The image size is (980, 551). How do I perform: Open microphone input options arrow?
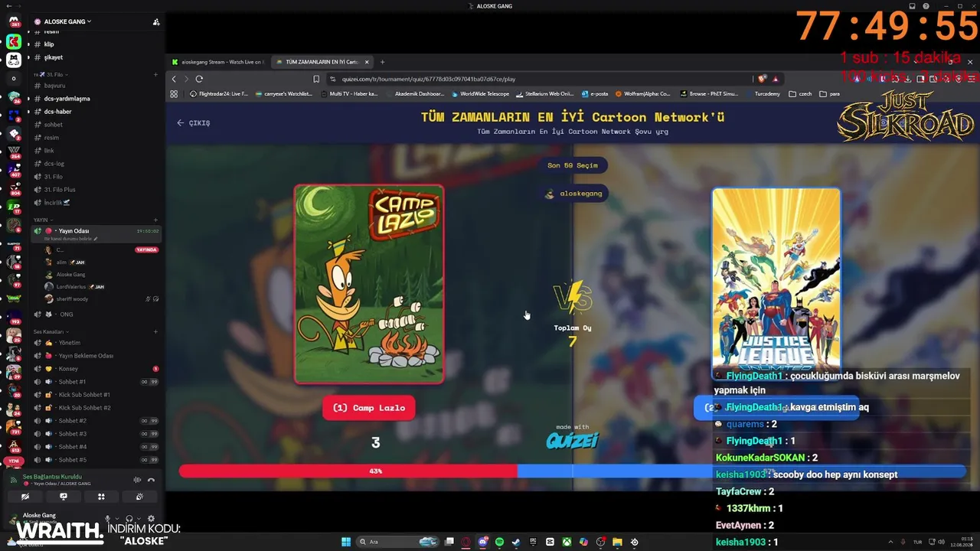pyautogui.click(x=116, y=519)
